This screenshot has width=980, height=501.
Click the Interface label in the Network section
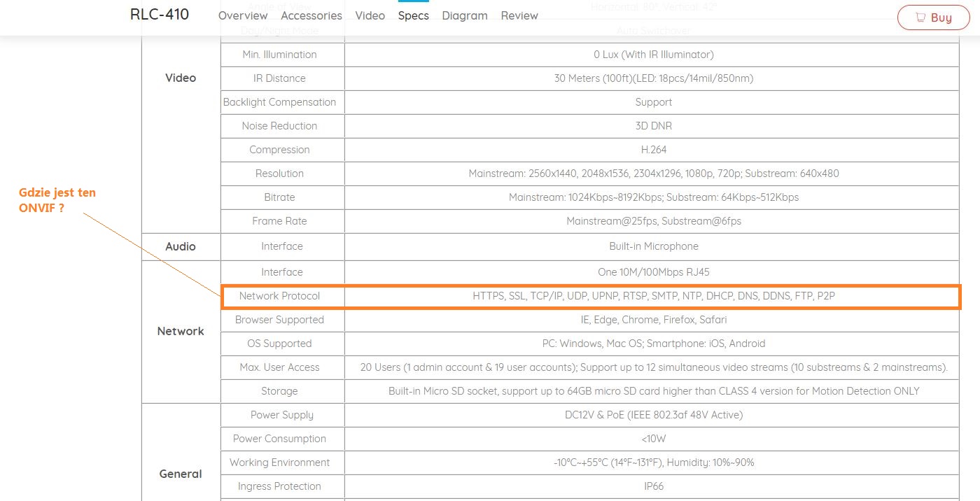point(282,272)
